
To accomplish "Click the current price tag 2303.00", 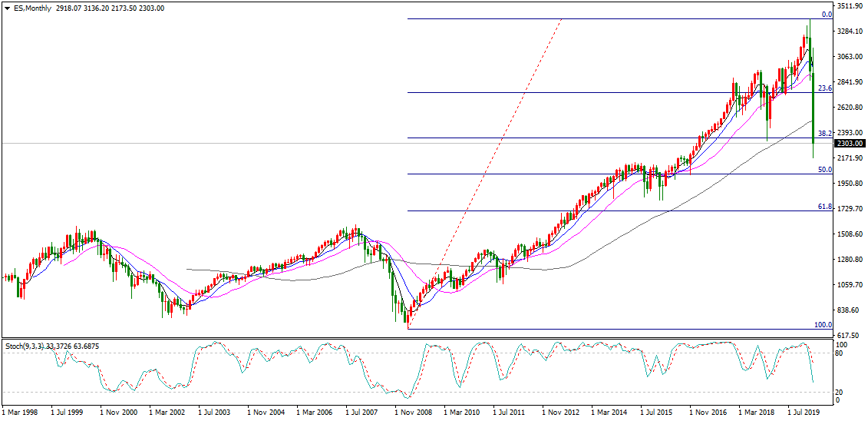I will tap(851, 143).
